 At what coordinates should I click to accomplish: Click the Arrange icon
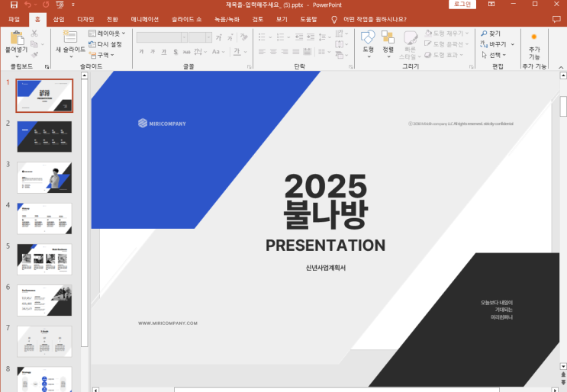click(x=388, y=37)
